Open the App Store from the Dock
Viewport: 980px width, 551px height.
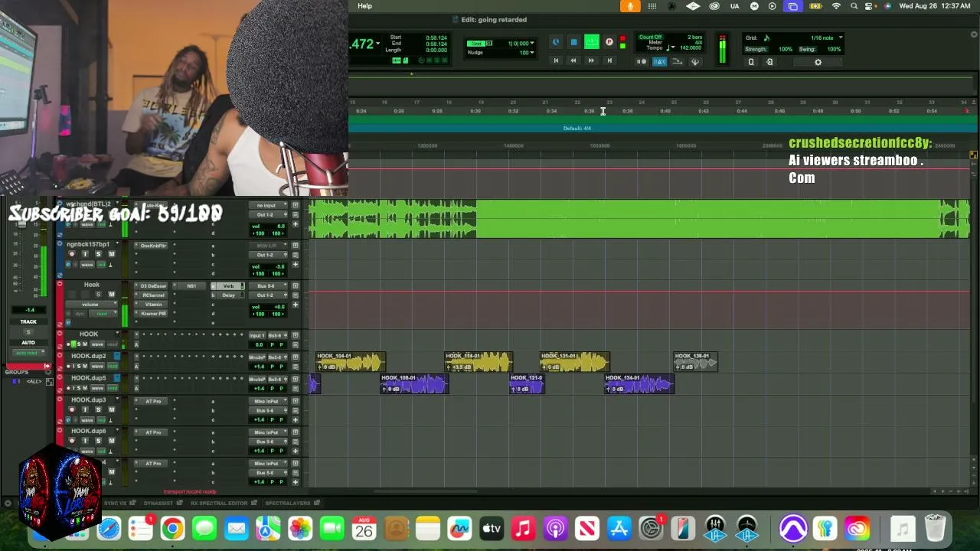click(619, 528)
